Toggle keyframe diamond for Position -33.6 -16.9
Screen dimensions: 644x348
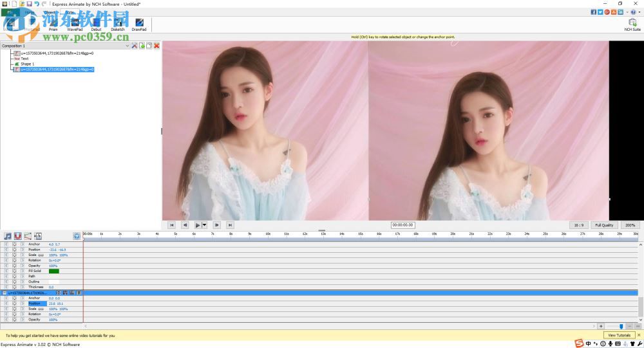14,250
